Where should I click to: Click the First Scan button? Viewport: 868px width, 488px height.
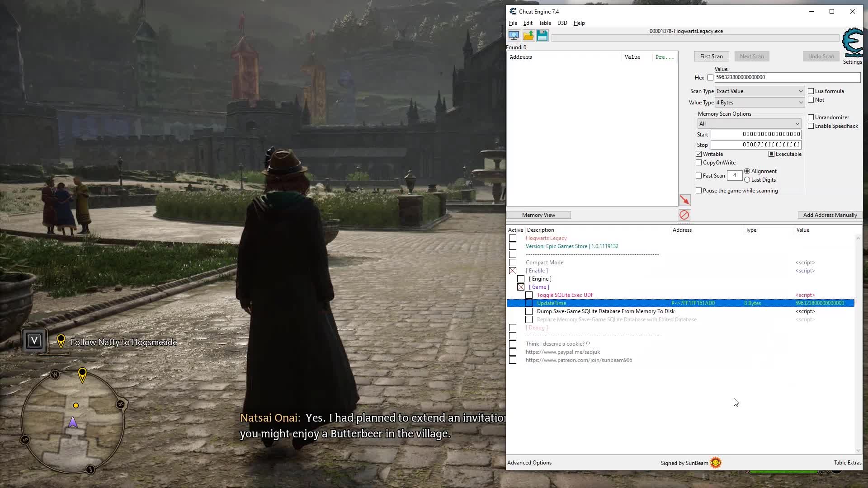[711, 56]
